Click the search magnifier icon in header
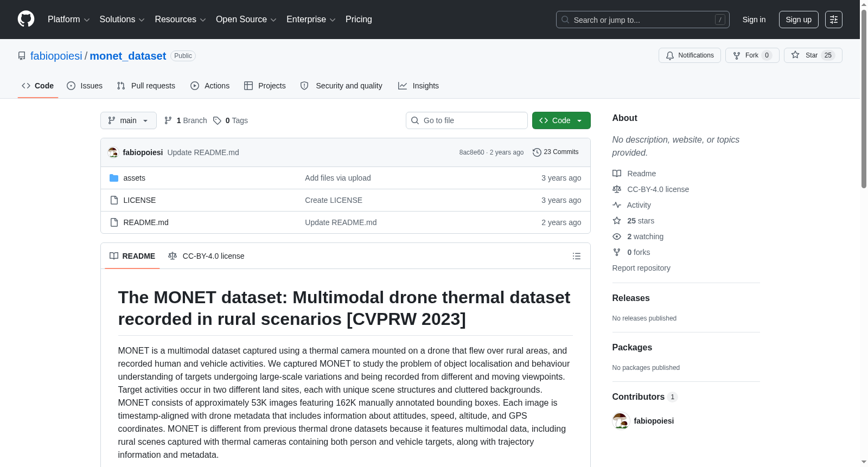Image resolution: width=868 pixels, height=467 pixels. (x=565, y=20)
